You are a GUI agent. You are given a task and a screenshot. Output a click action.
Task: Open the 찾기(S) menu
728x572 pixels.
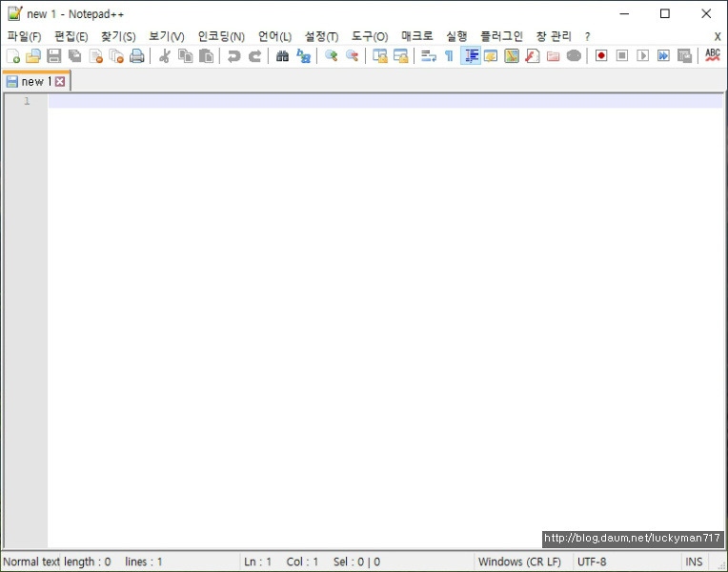[118, 36]
